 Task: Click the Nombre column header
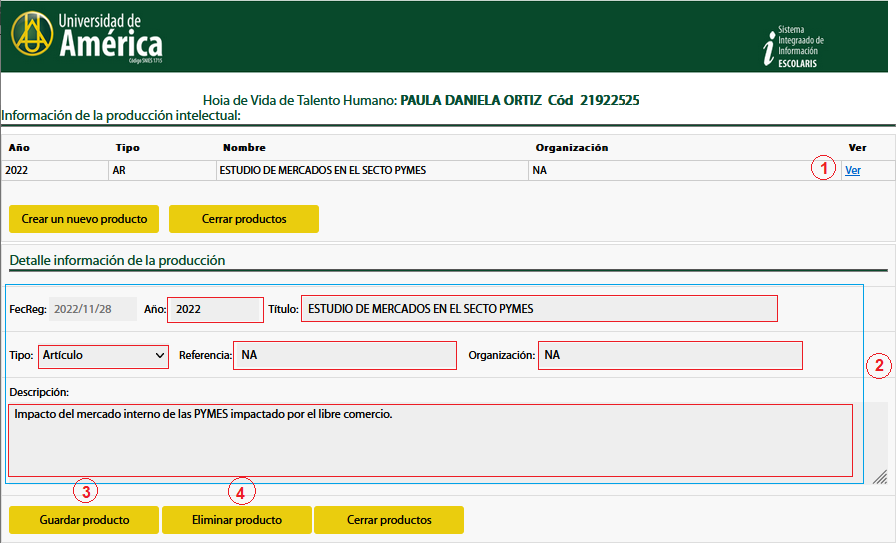(244, 147)
